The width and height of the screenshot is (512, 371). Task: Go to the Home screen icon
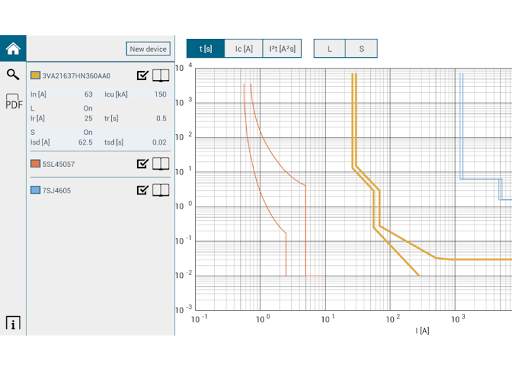[x=13, y=49]
